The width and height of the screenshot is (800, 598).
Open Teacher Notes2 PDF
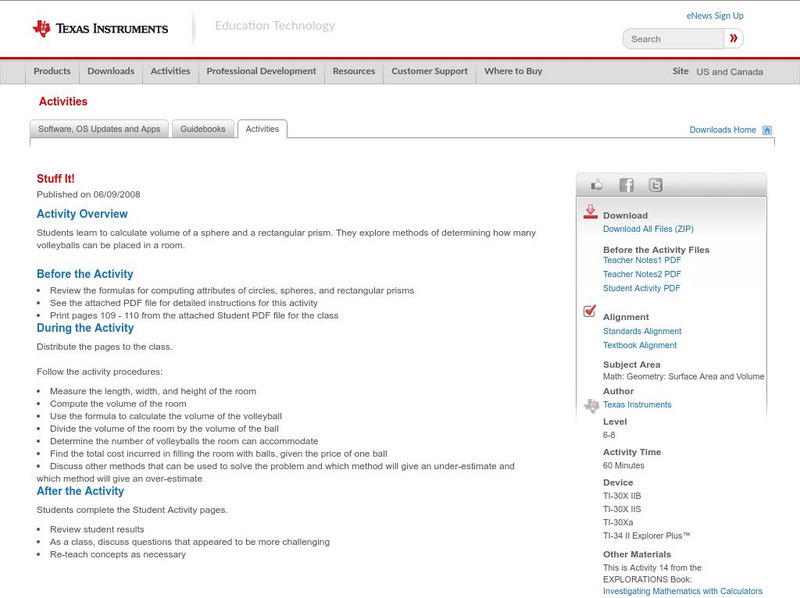coord(642,275)
